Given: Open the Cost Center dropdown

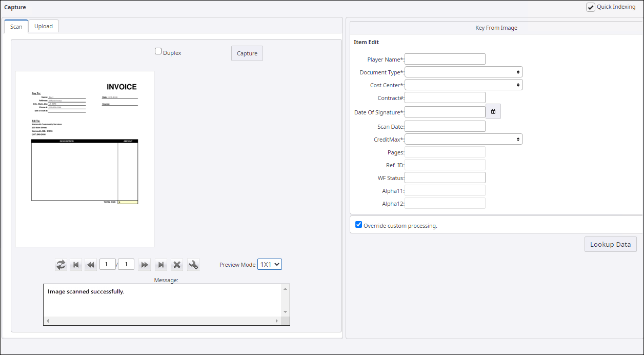Looking at the screenshot, I should [464, 85].
